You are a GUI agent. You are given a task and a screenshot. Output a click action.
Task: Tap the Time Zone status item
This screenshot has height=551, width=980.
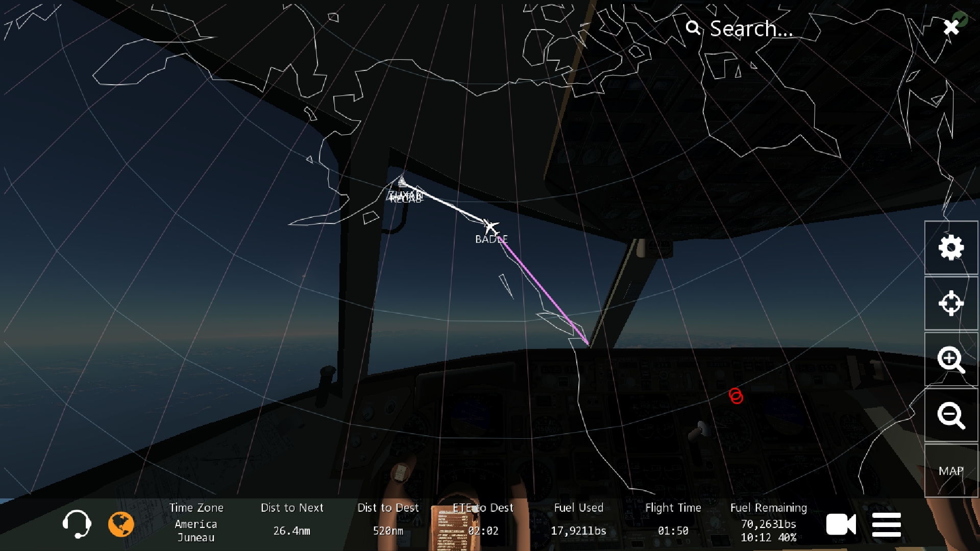pyautogui.click(x=196, y=522)
